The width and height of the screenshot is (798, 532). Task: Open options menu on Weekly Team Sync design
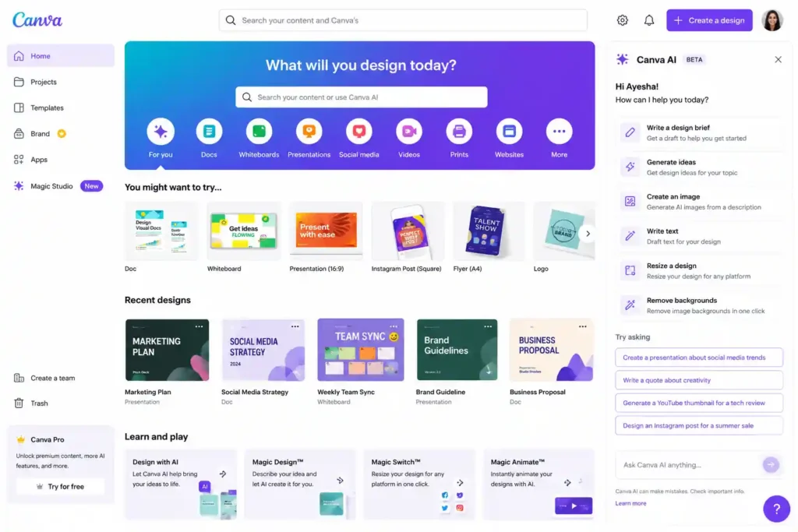point(394,326)
